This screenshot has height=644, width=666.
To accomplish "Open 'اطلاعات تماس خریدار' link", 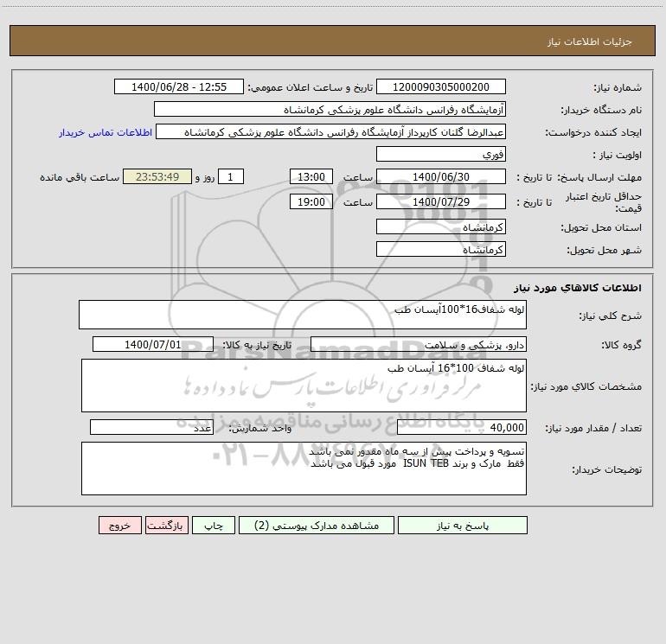I will (106, 132).
